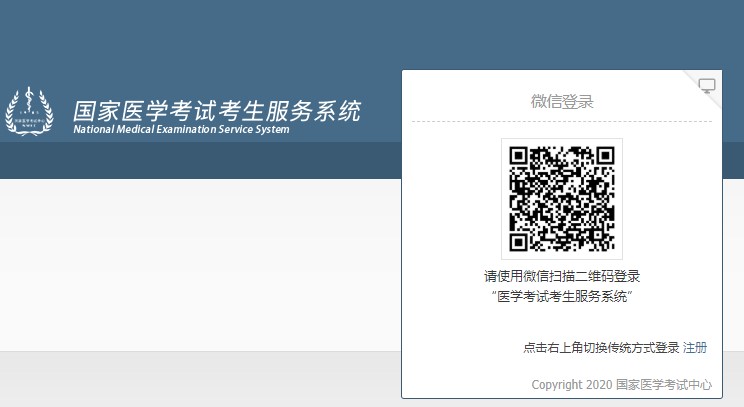Click the dashed divider under 微信登录
Viewport: 744px width, 407px height.
click(x=561, y=122)
